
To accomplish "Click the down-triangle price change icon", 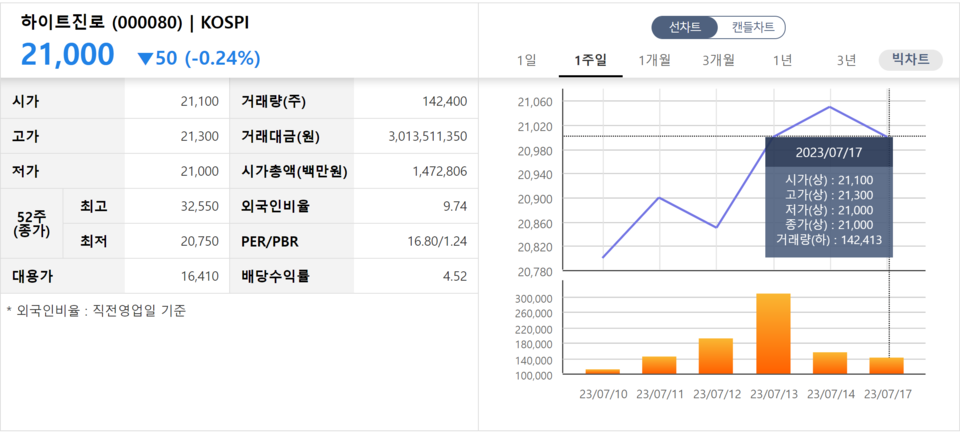I will pyautogui.click(x=145, y=59).
